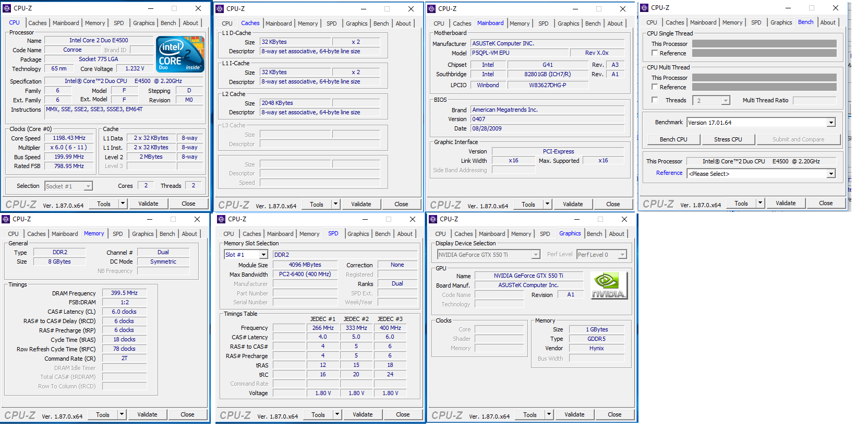Click the Hynix memory vendor value
This screenshot has width=868, height=440.
tap(596, 348)
